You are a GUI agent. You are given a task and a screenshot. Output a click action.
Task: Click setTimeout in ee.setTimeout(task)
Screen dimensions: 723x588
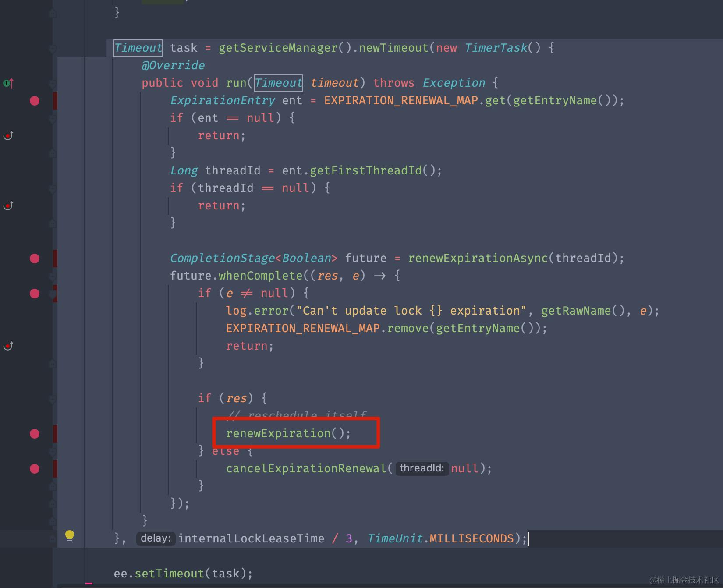(x=169, y=574)
